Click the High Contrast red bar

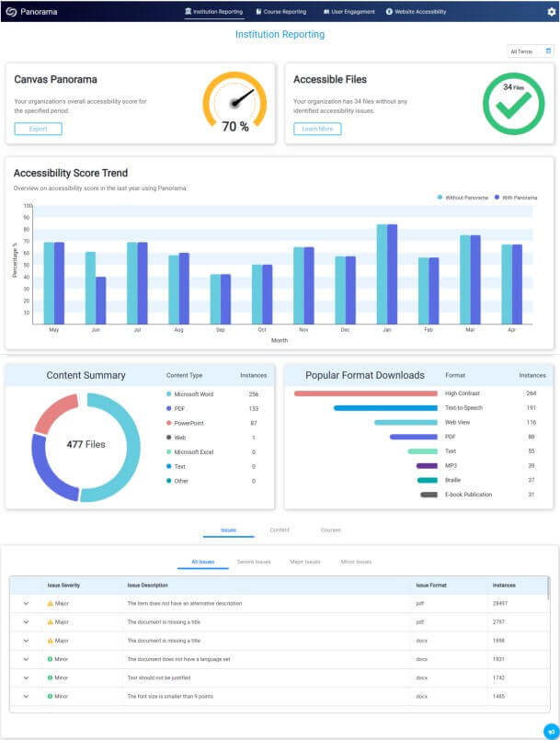click(x=365, y=393)
